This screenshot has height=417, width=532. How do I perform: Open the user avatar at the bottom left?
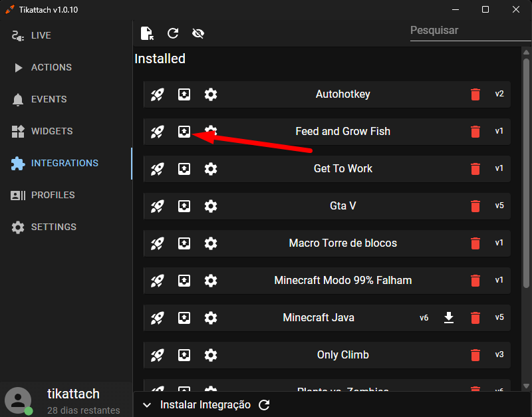(19, 401)
